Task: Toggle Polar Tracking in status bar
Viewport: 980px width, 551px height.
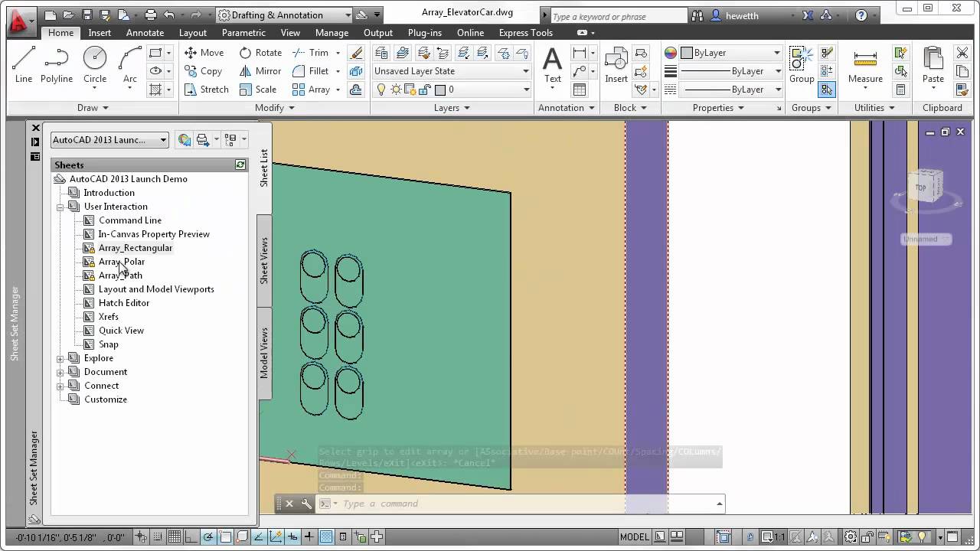Action: [x=208, y=536]
